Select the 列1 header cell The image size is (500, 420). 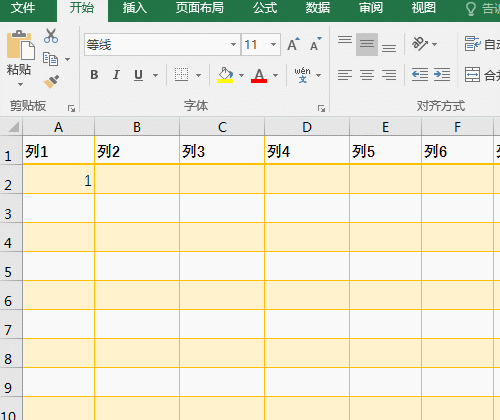pos(59,150)
